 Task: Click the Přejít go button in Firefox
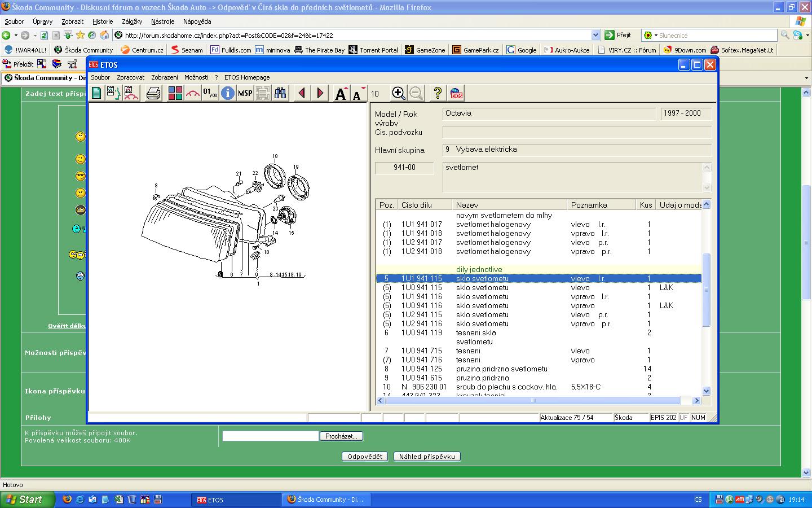coord(619,35)
